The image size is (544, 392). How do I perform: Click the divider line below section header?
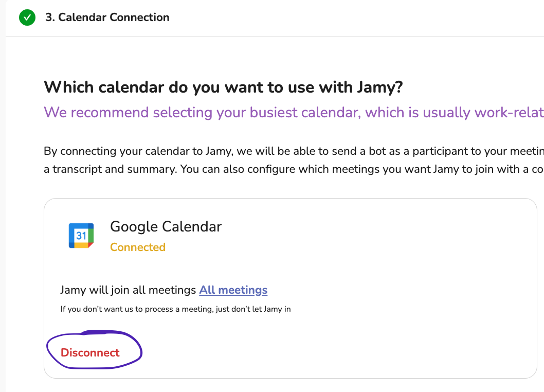click(309, 37)
